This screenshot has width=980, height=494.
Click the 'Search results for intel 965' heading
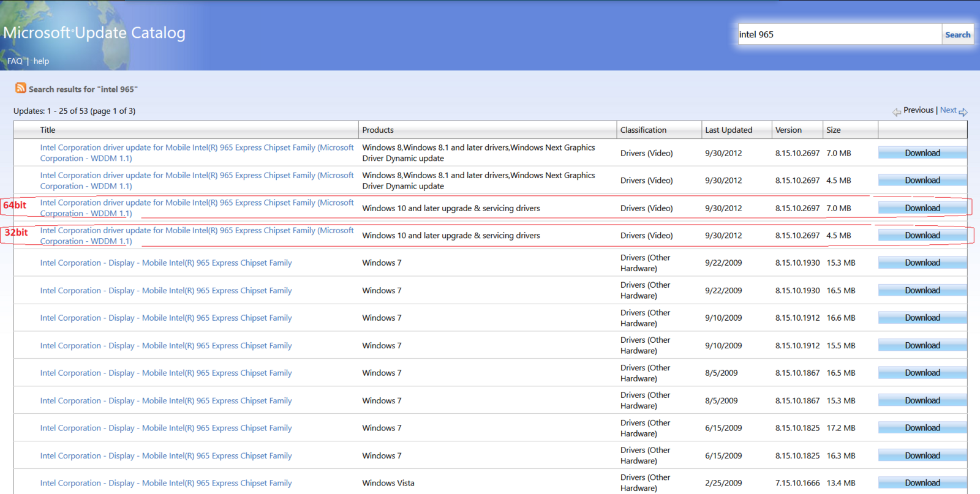coord(83,89)
